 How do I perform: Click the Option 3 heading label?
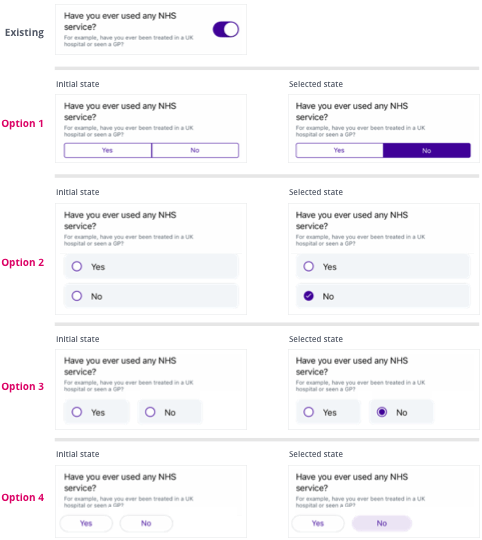22,386
